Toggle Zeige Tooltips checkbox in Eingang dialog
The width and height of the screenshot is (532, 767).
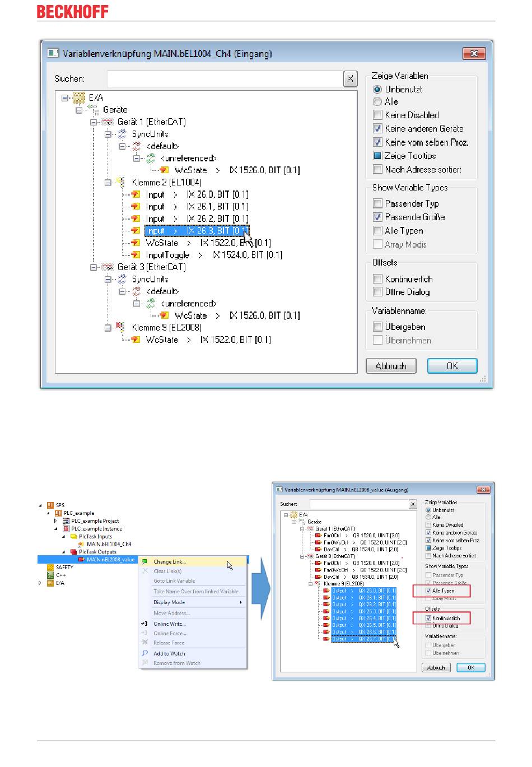pyautogui.click(x=377, y=156)
